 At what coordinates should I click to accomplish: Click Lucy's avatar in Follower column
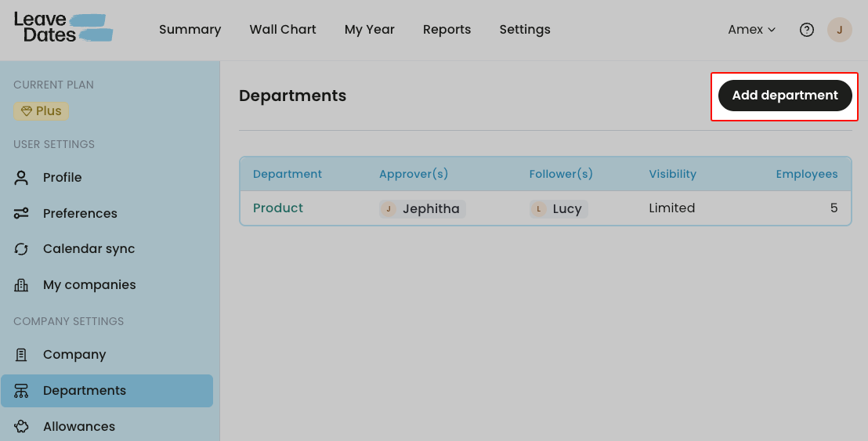538,208
